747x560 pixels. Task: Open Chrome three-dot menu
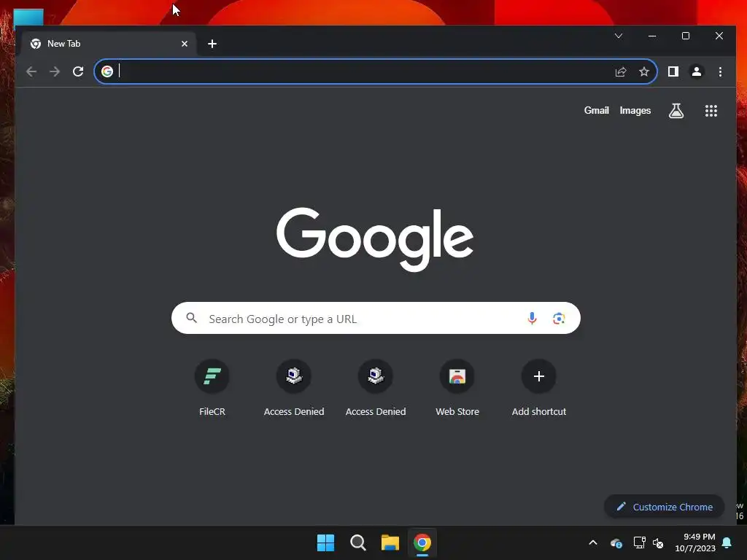tap(720, 71)
